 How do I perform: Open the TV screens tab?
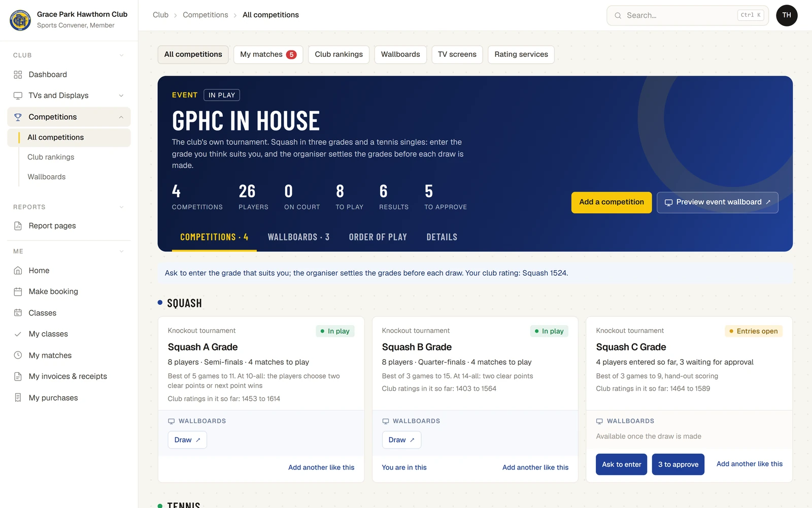(457, 54)
